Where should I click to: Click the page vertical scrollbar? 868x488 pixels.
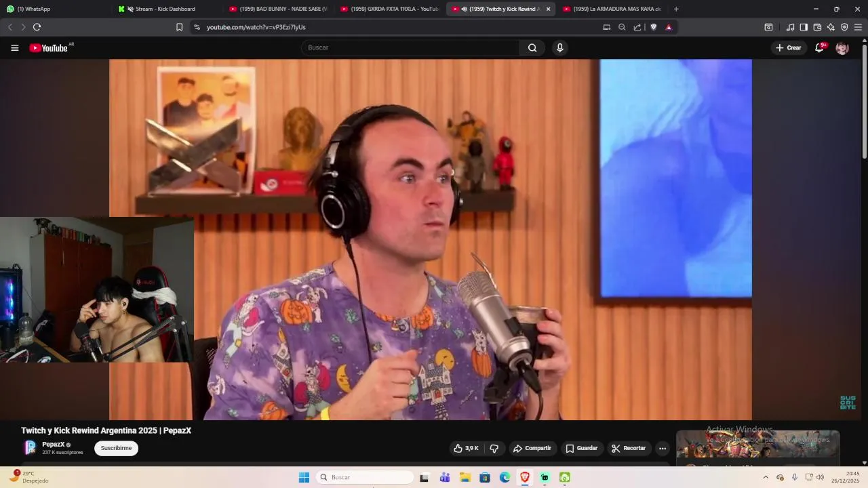coord(865,102)
